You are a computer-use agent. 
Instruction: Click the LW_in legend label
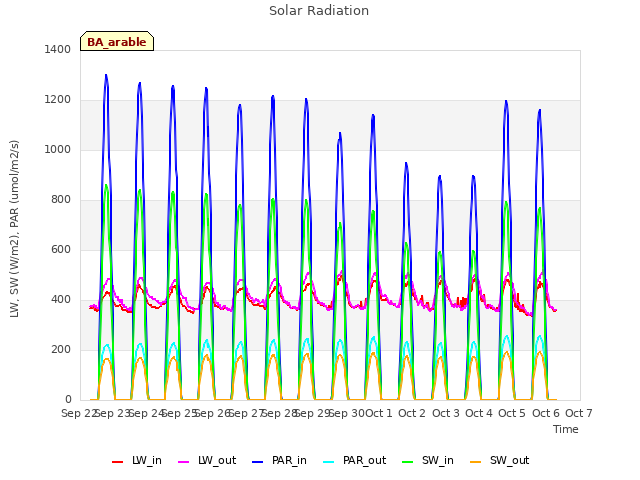[x=147, y=461]
